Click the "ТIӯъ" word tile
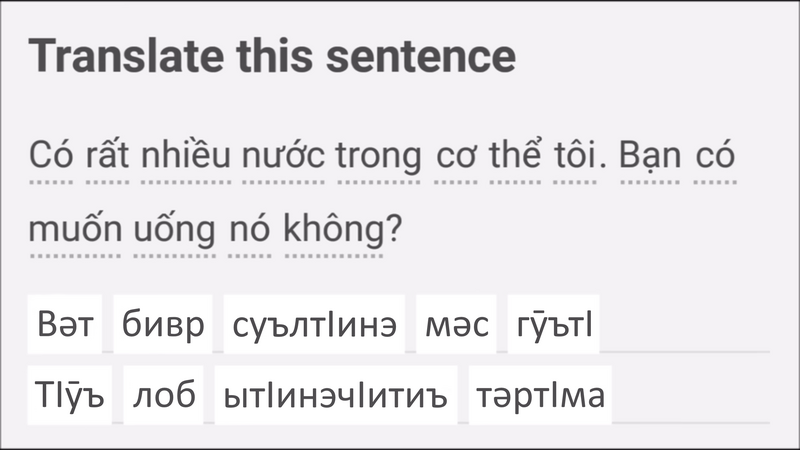The height and width of the screenshot is (450, 800). coord(69,396)
